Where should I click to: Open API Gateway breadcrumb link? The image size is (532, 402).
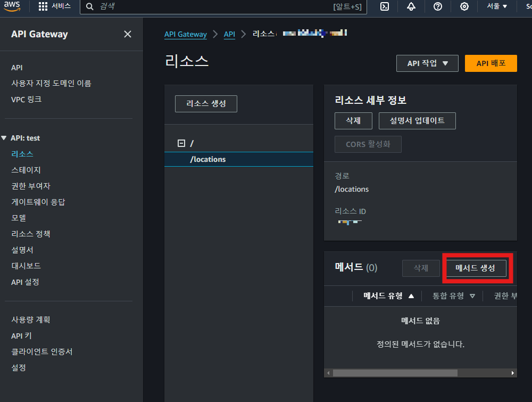(x=186, y=34)
